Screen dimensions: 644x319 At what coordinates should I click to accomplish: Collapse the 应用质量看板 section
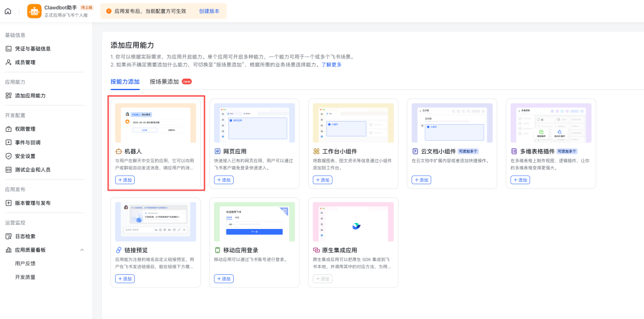pos(82,250)
